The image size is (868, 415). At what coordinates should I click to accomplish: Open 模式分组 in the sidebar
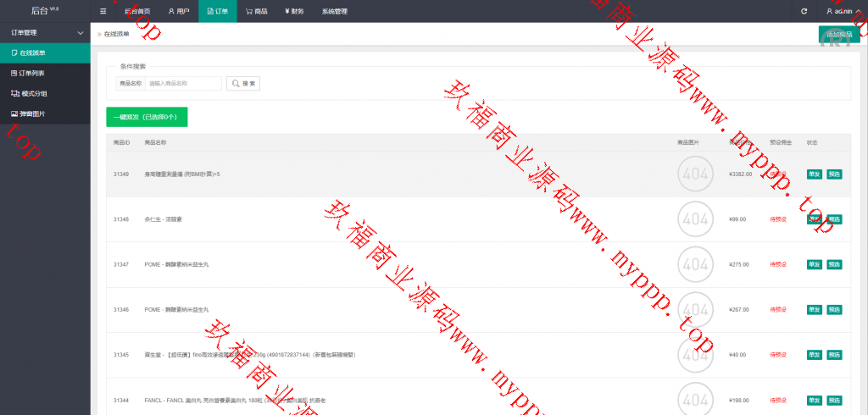pyautogui.click(x=32, y=93)
